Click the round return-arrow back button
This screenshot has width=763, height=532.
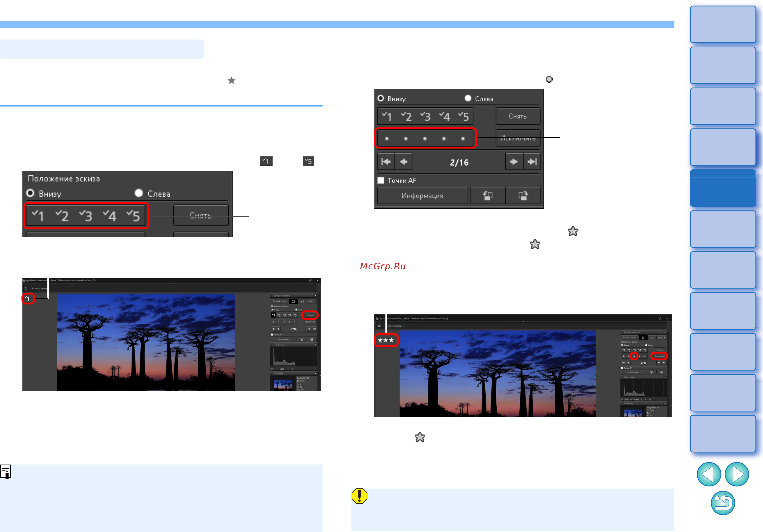[723, 503]
